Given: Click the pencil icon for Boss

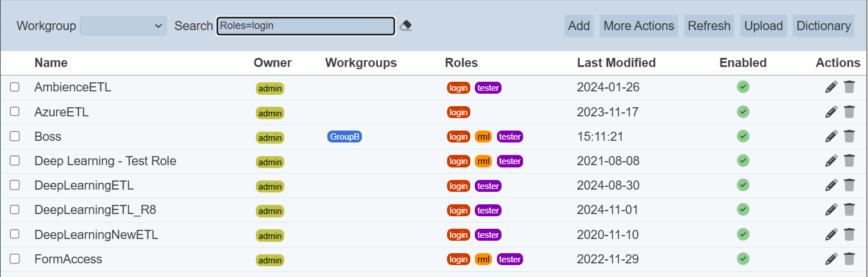Looking at the screenshot, I should coord(831,136).
